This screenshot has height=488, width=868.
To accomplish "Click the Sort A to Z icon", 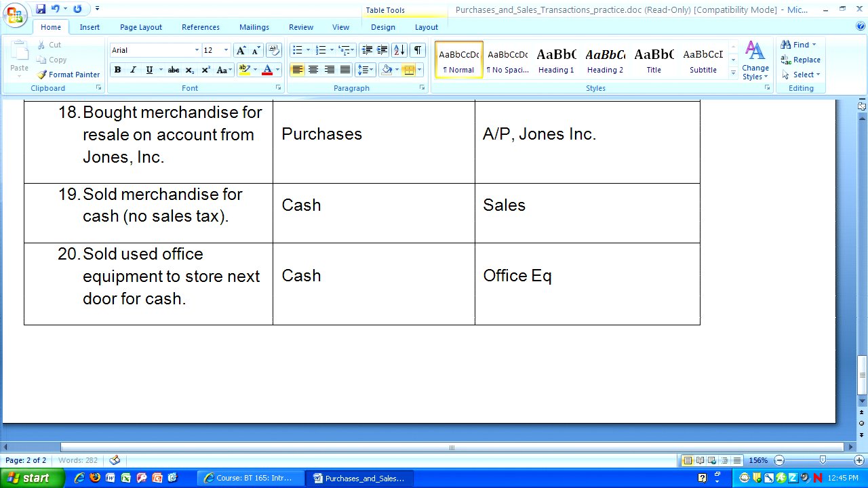I will [399, 50].
